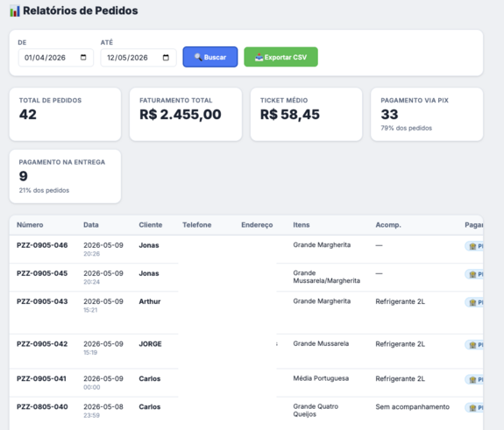Select order number PZZ-0805-040
Screen dimensions: 504x430
pos(42,407)
